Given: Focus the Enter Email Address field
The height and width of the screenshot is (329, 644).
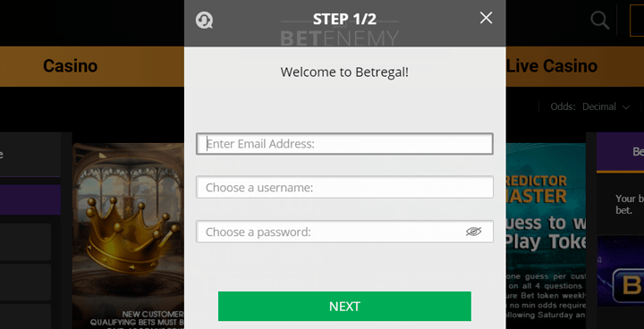Looking at the screenshot, I should 344,144.
